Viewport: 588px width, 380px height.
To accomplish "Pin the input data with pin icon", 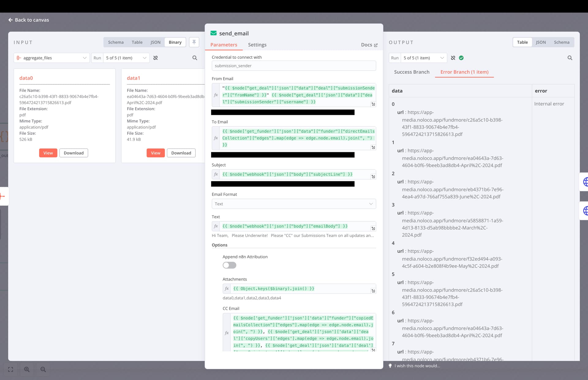I will click(194, 42).
